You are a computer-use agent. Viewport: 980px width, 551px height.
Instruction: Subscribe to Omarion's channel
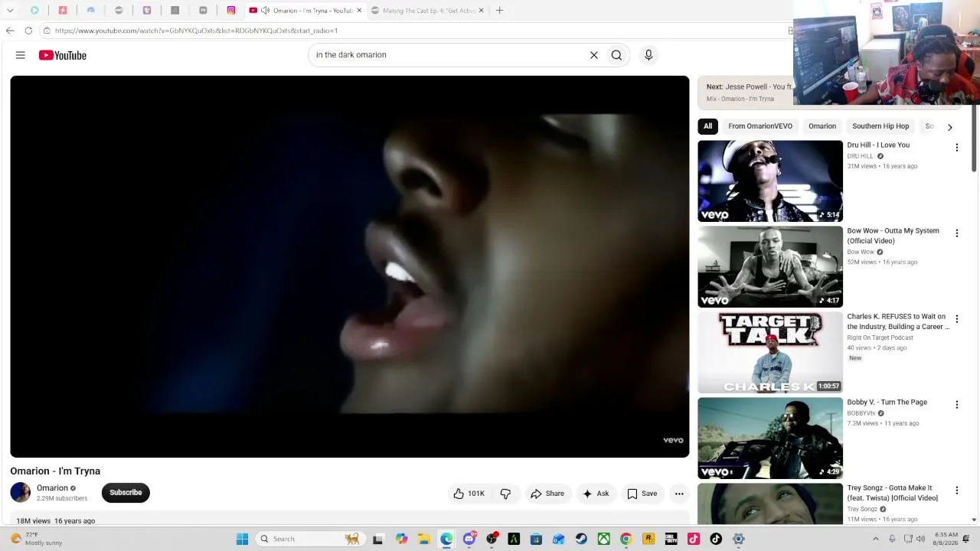click(x=126, y=493)
